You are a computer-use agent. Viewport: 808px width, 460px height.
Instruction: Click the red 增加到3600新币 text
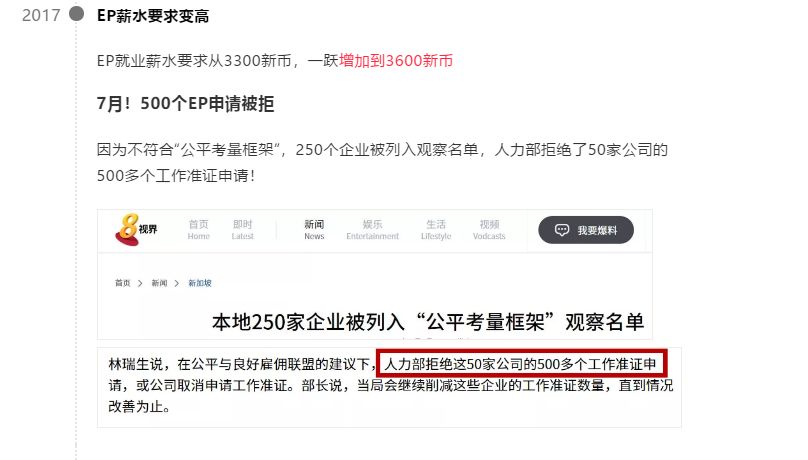click(x=396, y=61)
